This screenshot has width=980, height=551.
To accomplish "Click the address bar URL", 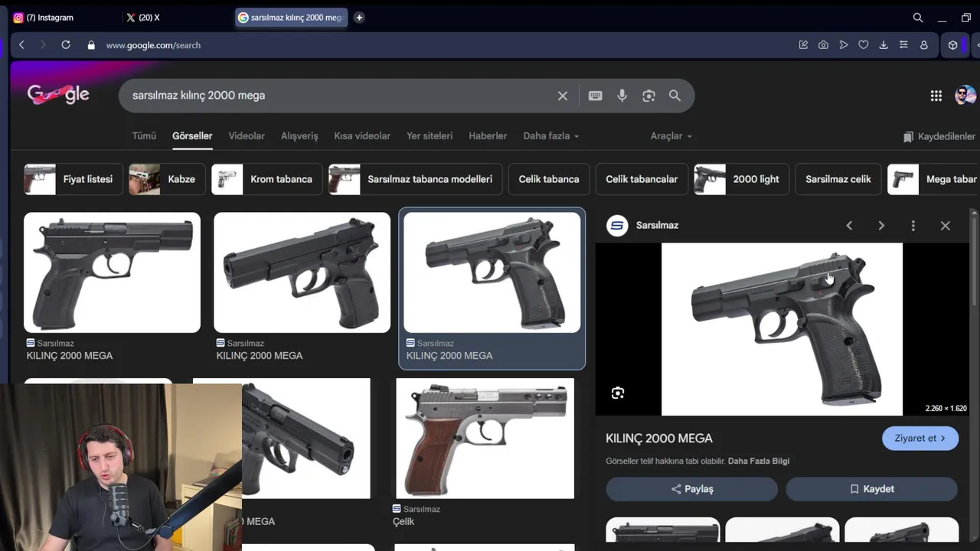I will click(x=153, y=45).
